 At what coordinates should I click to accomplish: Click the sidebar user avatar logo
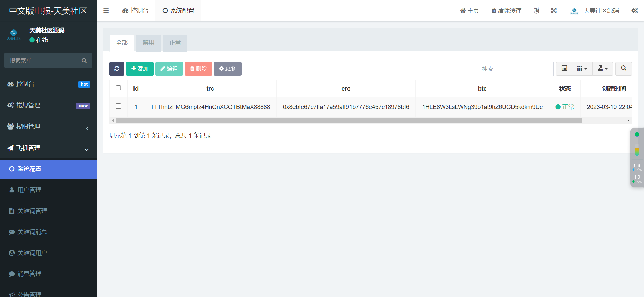point(14,34)
